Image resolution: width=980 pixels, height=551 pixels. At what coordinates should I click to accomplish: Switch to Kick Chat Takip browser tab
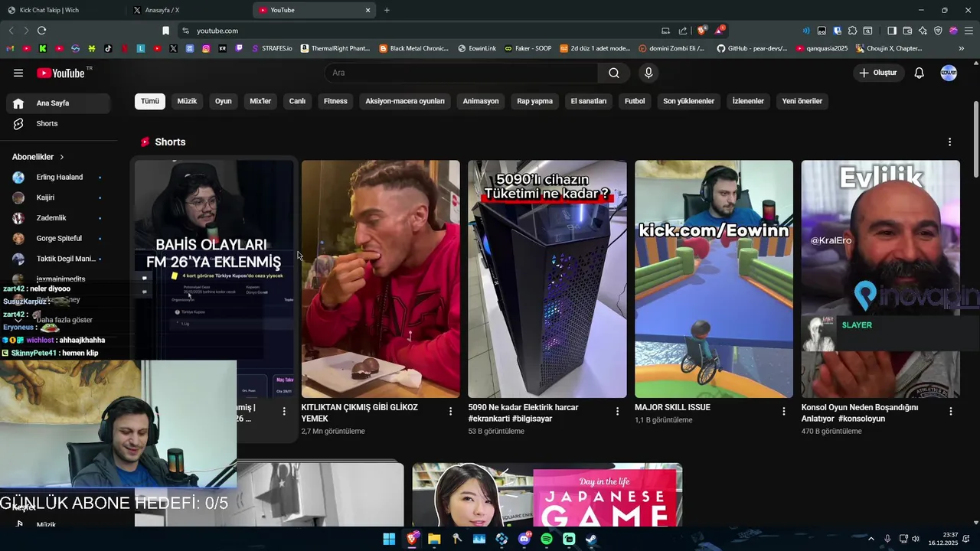(61, 10)
